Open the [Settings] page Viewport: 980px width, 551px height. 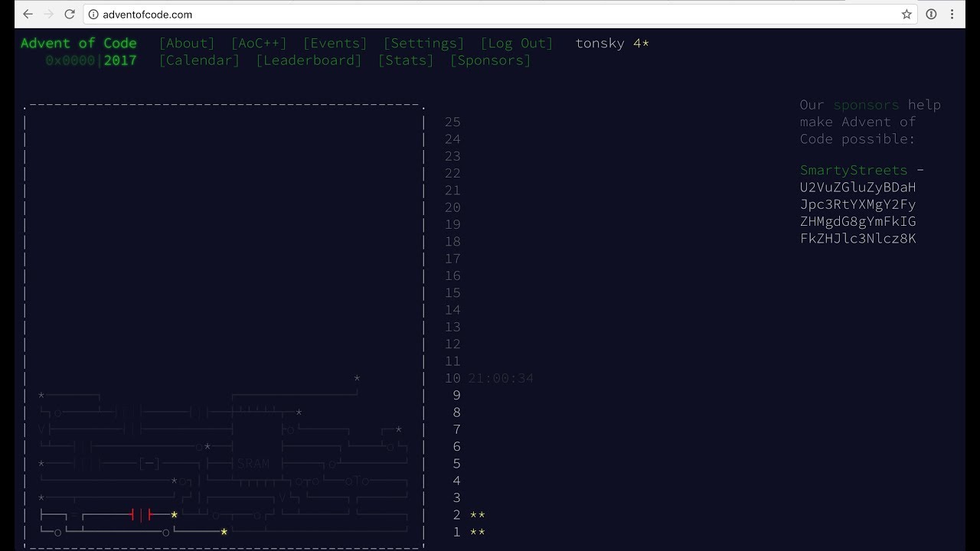click(x=423, y=44)
